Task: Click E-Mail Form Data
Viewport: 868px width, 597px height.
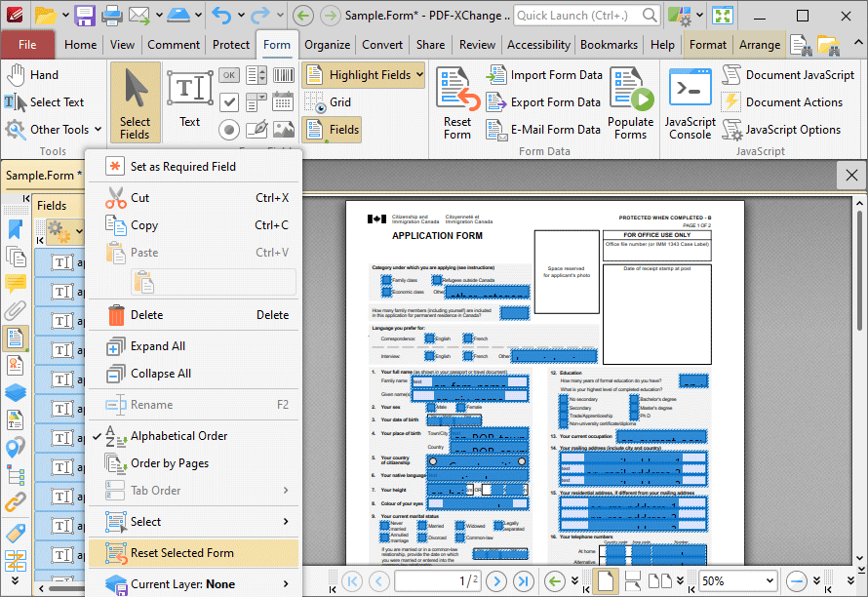Action: [x=543, y=130]
